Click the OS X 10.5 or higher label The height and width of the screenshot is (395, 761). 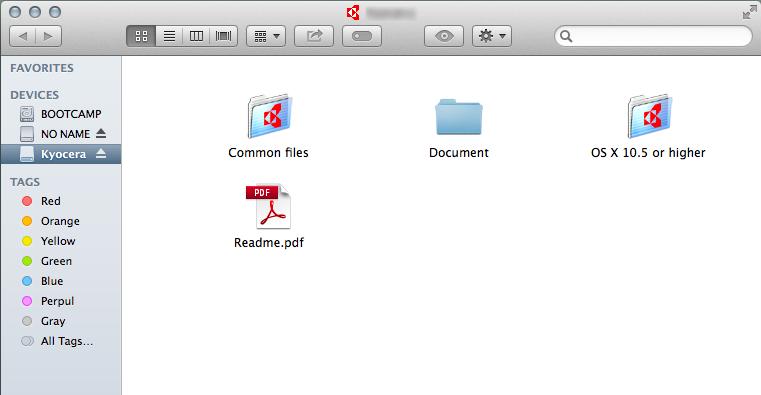tap(648, 152)
